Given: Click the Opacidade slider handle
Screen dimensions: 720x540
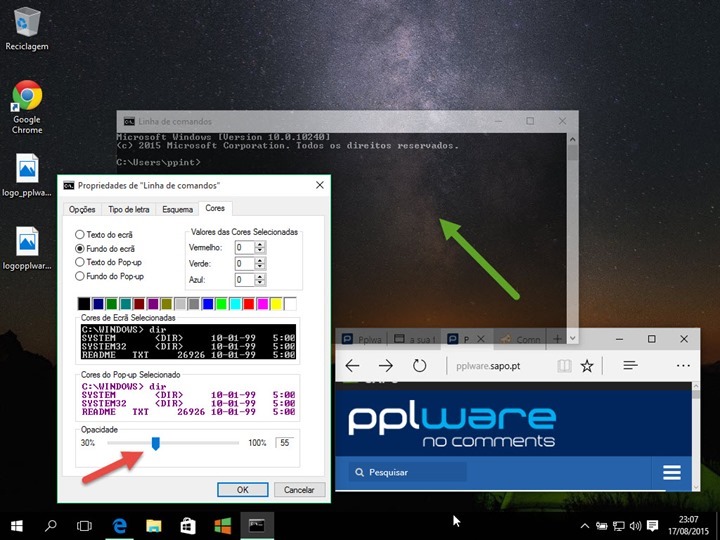Looking at the screenshot, I should pos(156,443).
